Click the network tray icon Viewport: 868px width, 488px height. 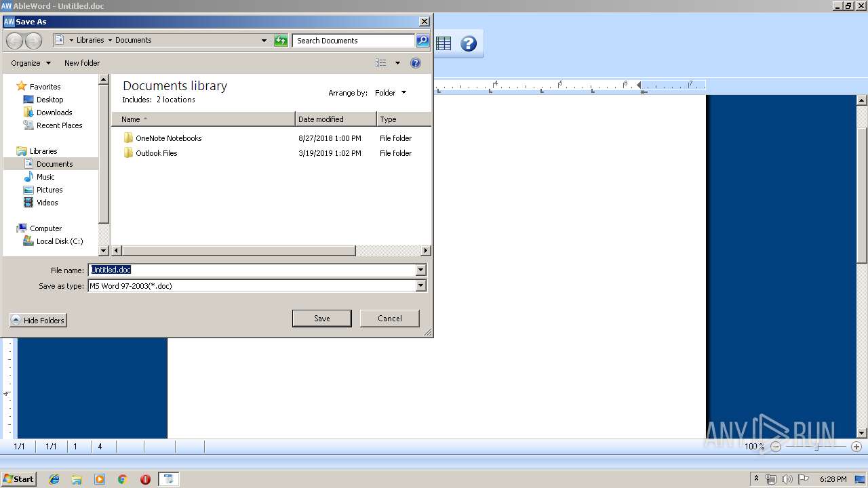771,479
